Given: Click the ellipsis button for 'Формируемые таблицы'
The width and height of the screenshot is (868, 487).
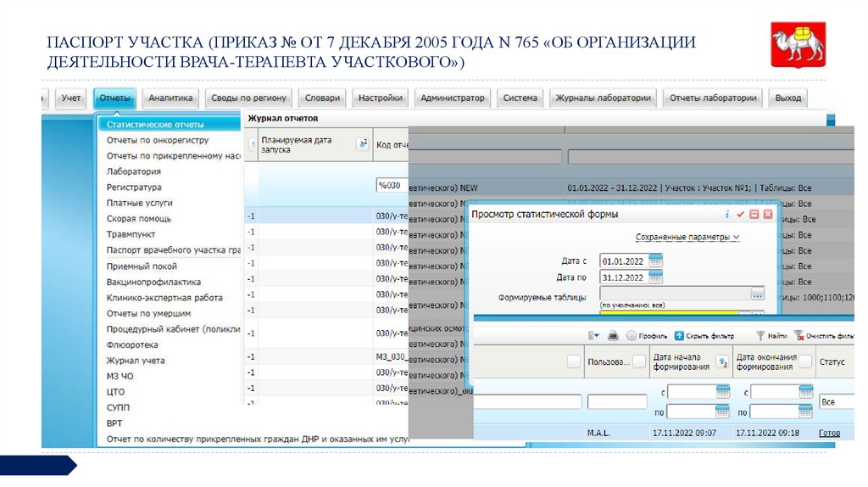Looking at the screenshot, I should point(757,294).
